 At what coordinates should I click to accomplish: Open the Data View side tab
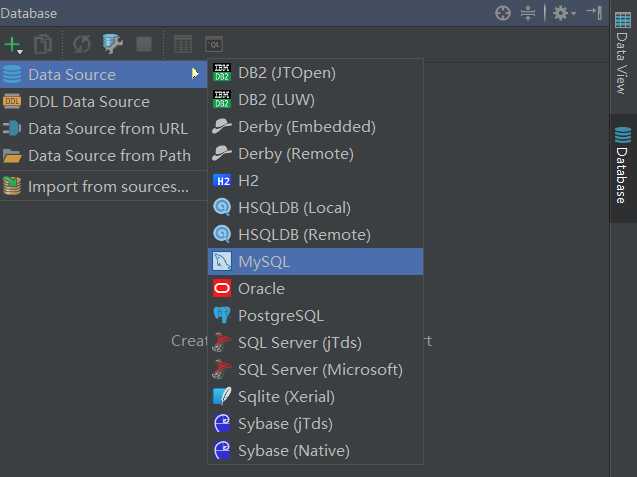coord(622,54)
